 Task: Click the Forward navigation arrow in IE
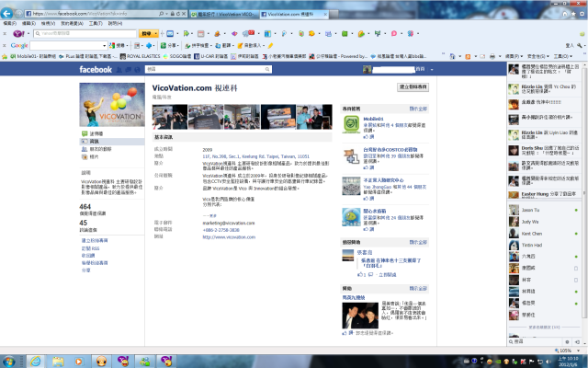pos(18,14)
